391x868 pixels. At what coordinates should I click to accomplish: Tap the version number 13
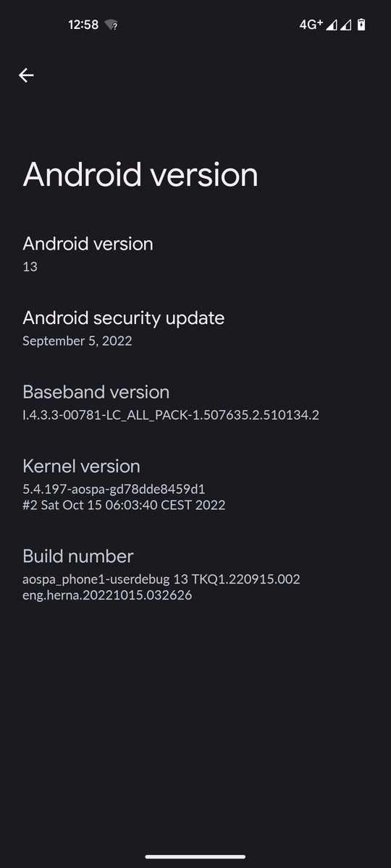[x=30, y=266]
